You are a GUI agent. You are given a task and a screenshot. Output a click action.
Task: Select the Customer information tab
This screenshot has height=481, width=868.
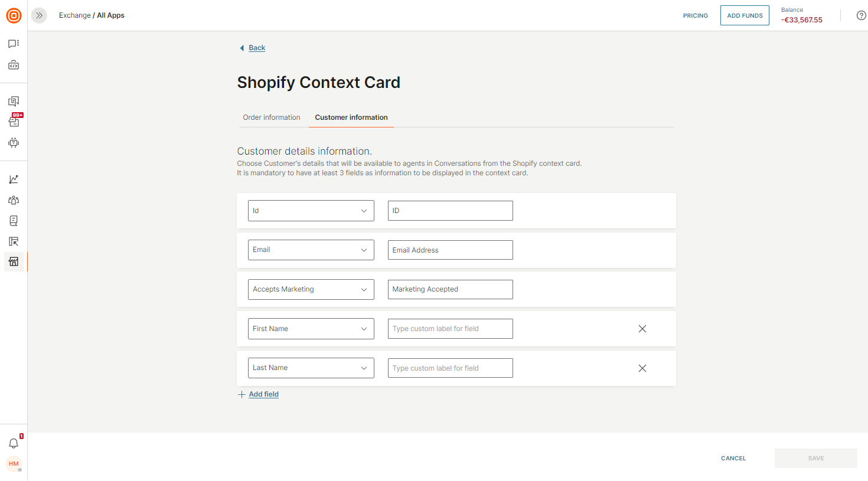coord(351,117)
